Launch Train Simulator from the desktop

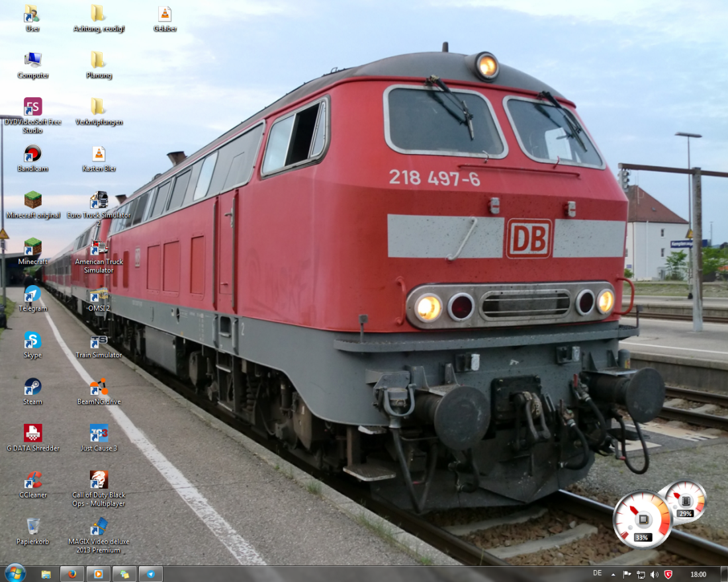(99, 347)
